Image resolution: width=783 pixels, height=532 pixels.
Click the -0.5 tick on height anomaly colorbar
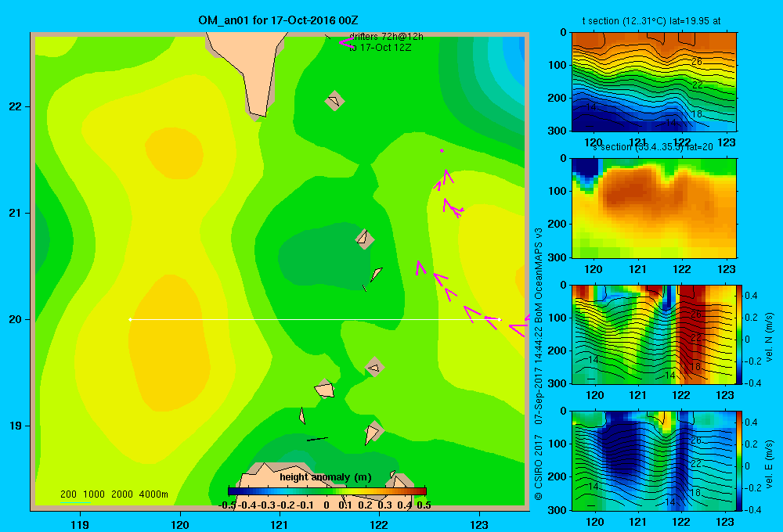[228, 505]
